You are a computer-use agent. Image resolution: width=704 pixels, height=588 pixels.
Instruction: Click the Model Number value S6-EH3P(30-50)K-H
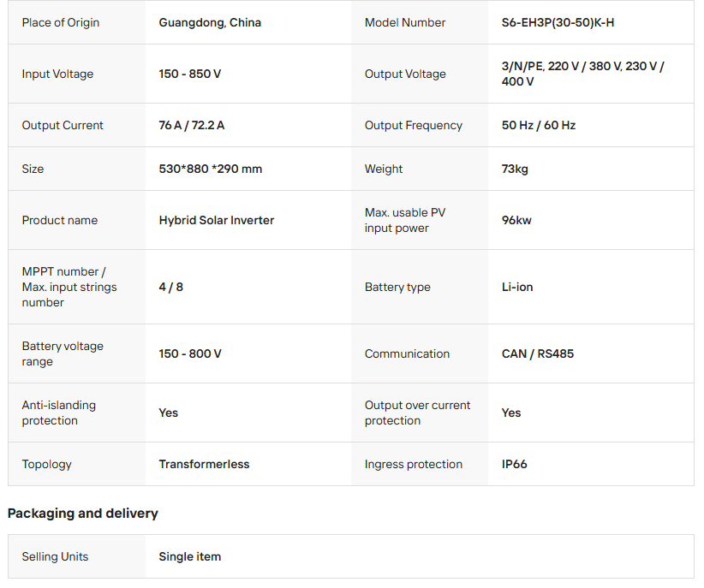[558, 22]
